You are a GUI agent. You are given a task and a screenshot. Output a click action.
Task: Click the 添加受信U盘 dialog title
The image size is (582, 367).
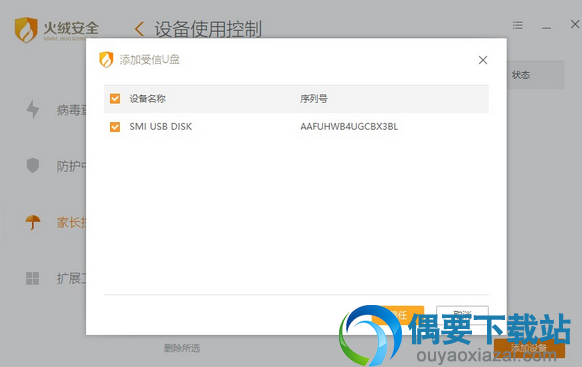(x=150, y=59)
